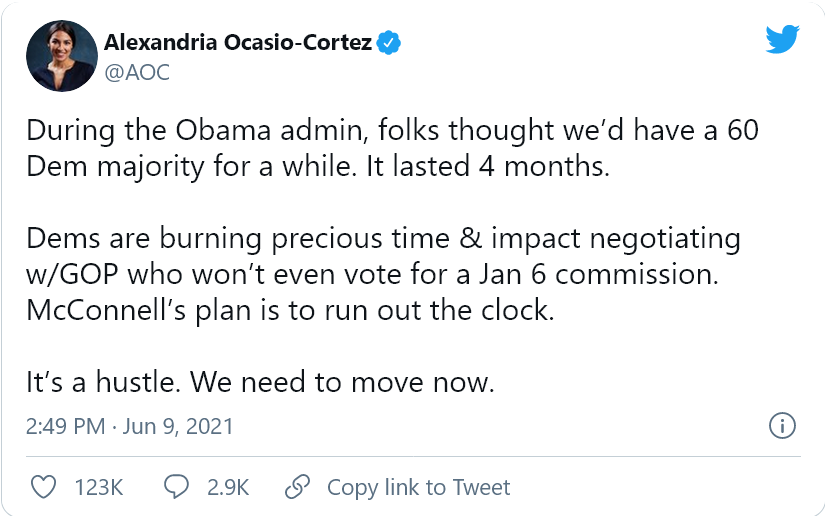
Task: Open the tweet info circle icon
Action: coord(781,426)
